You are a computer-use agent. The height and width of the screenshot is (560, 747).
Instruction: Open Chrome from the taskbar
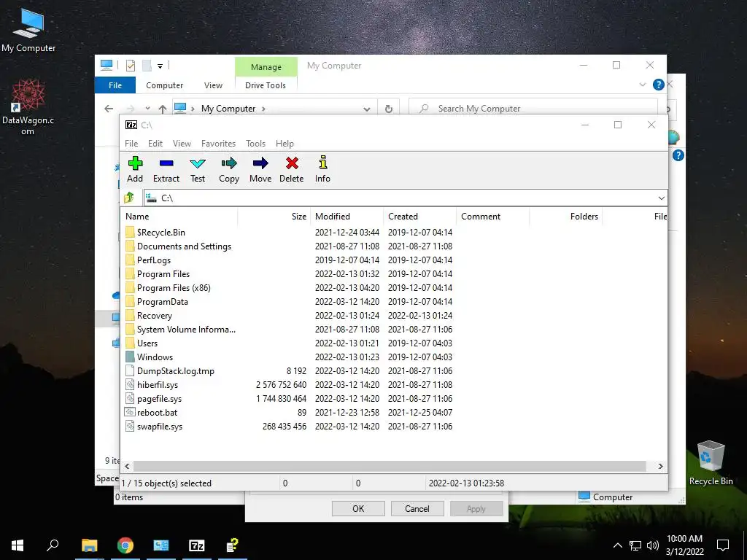tap(125, 545)
